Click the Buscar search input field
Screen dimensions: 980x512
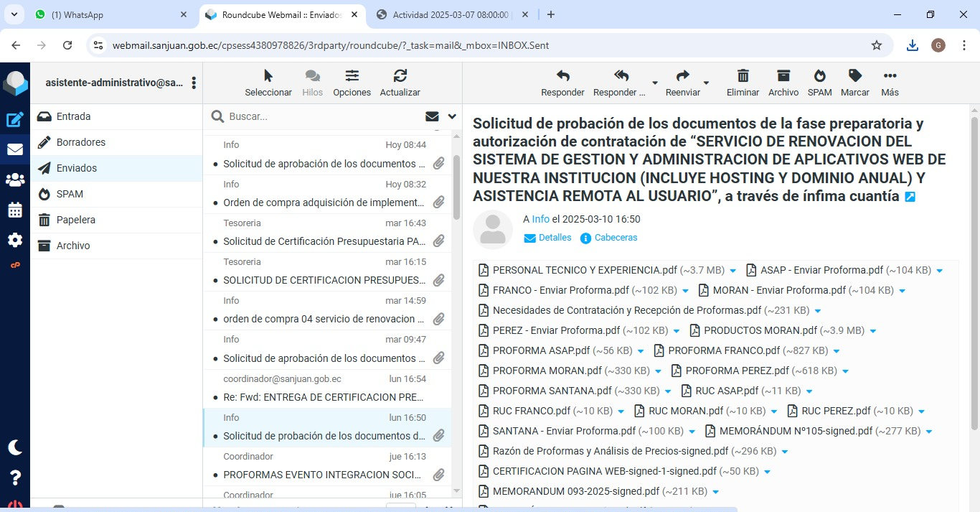(323, 116)
